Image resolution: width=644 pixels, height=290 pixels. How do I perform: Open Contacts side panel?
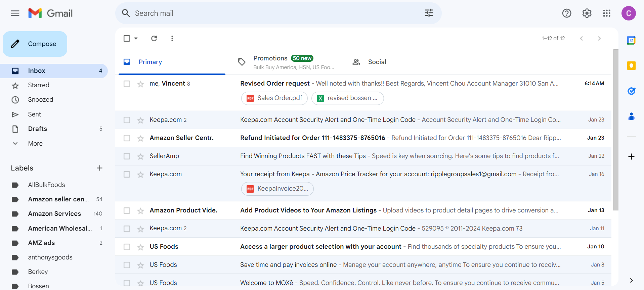point(631,116)
